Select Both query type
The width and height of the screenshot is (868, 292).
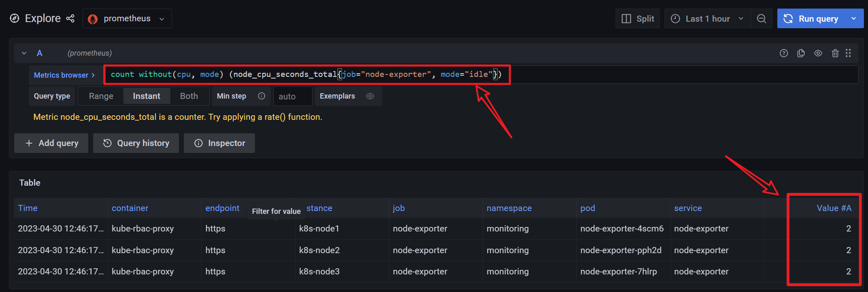(189, 96)
